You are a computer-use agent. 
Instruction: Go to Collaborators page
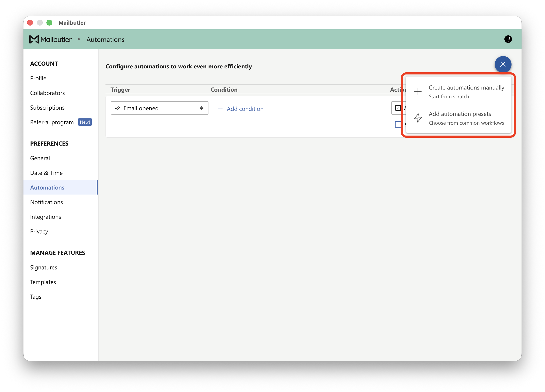click(x=47, y=93)
